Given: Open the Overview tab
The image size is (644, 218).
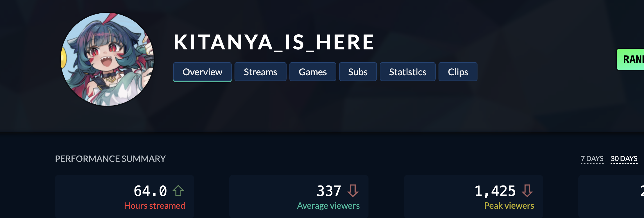Looking at the screenshot, I should (x=202, y=72).
